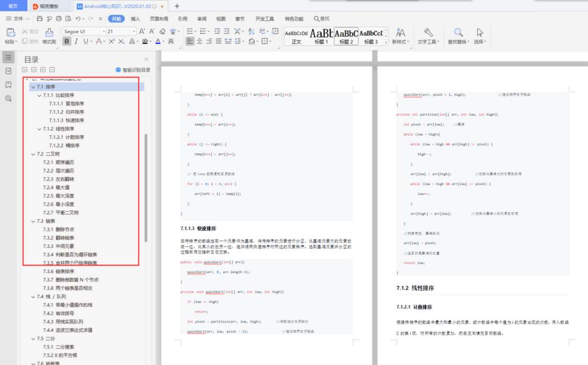Click collapse-one-level minus icon in 目录 panel
Screen dimensions: 588x365
(52, 70)
